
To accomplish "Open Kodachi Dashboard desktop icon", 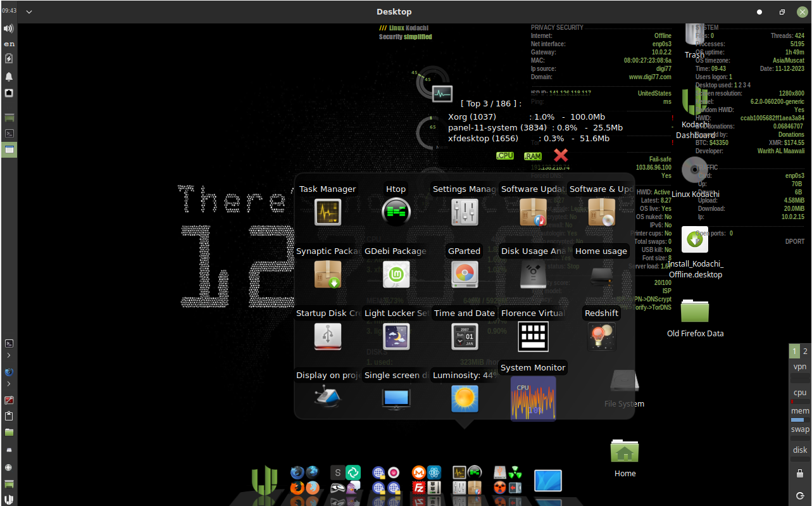I will coord(694,102).
